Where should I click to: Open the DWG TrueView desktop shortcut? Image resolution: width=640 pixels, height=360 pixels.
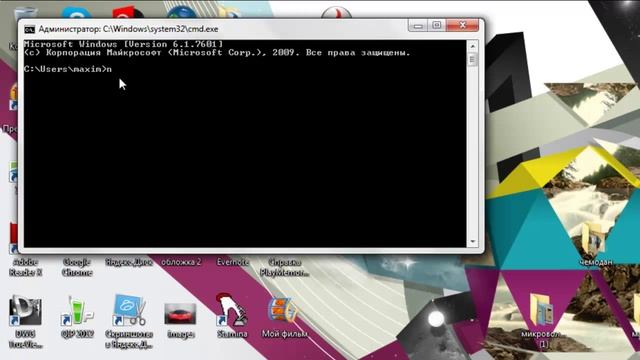tap(25, 310)
